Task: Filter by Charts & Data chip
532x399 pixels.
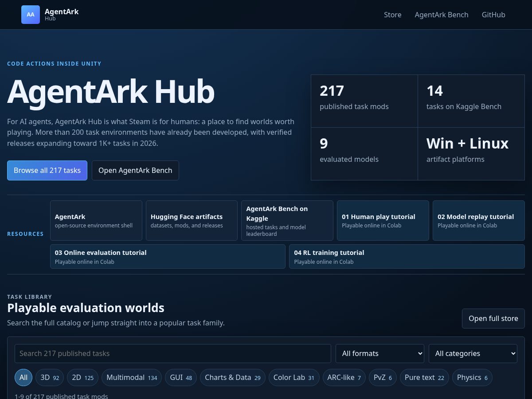Action: click(233, 377)
